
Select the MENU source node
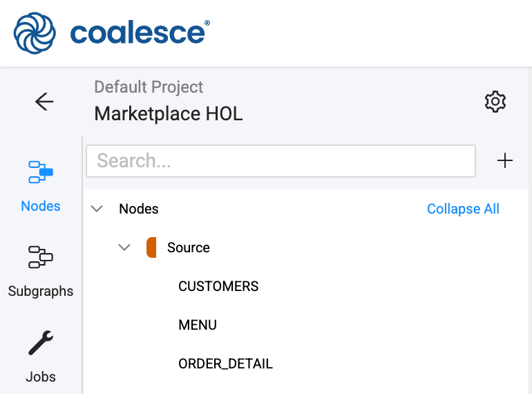(198, 325)
